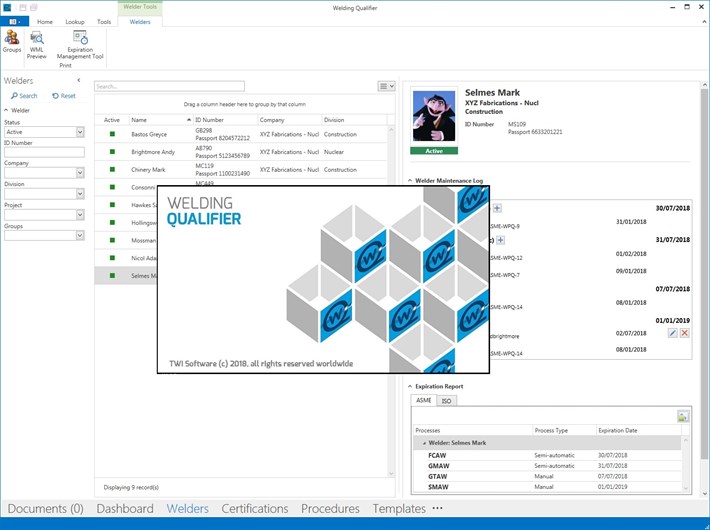Open the Lookup ribbon tab
This screenshot has height=530, width=710.
click(x=75, y=22)
